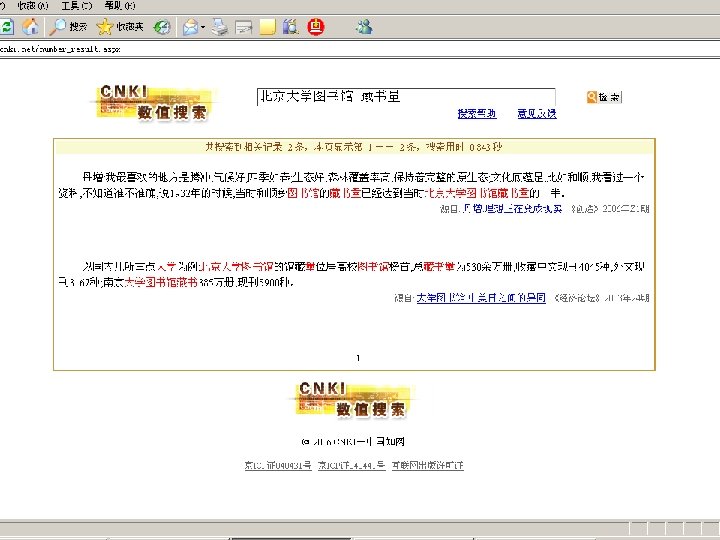This screenshot has height=540, width=720.
Task: Go to the browser home page
Action: pyautogui.click(x=30, y=27)
